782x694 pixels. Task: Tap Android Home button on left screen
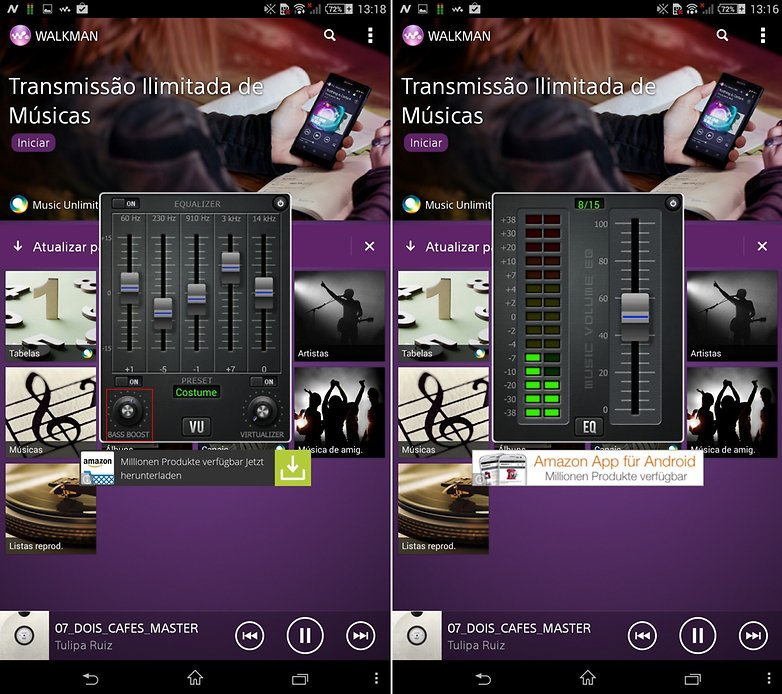click(195, 678)
